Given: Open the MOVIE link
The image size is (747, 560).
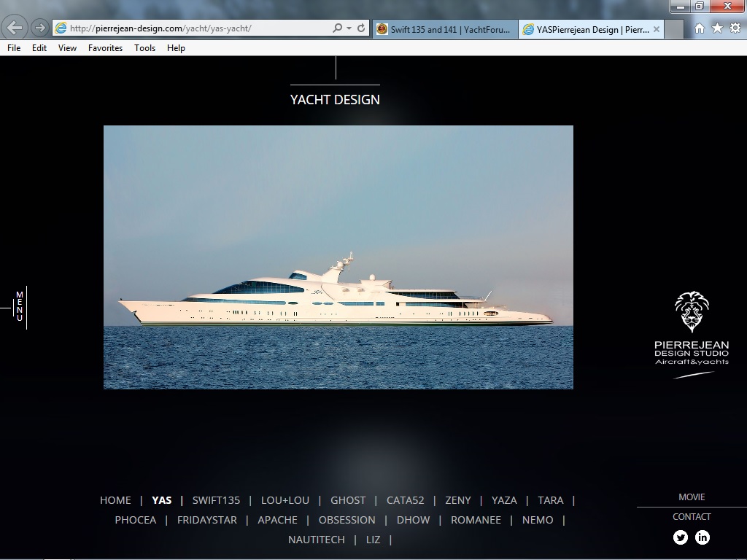Looking at the screenshot, I should click(692, 497).
